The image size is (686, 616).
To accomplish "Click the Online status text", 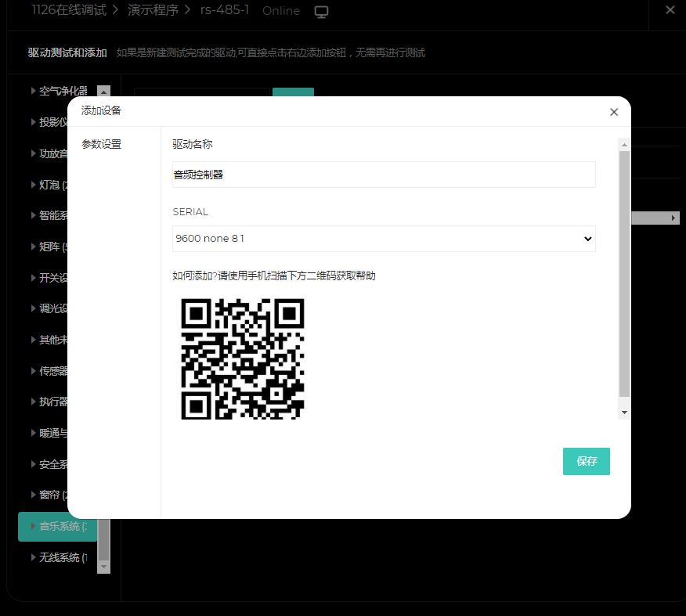I will tap(281, 11).
